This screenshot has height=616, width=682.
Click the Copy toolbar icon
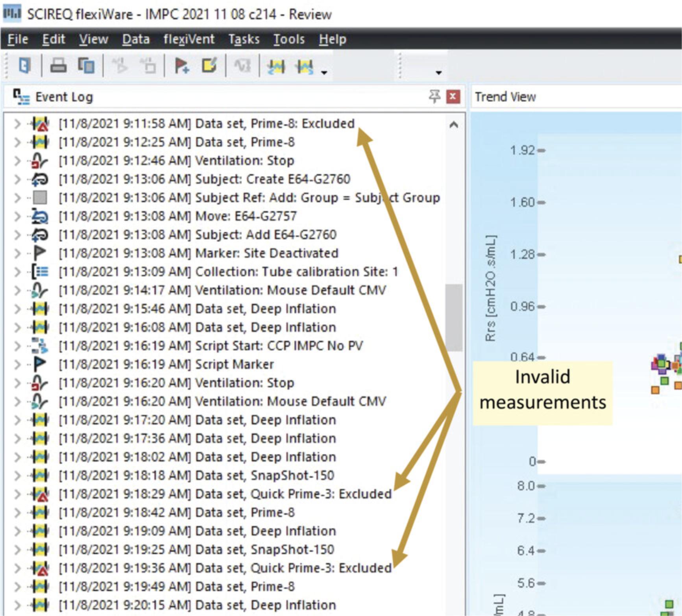point(86,65)
